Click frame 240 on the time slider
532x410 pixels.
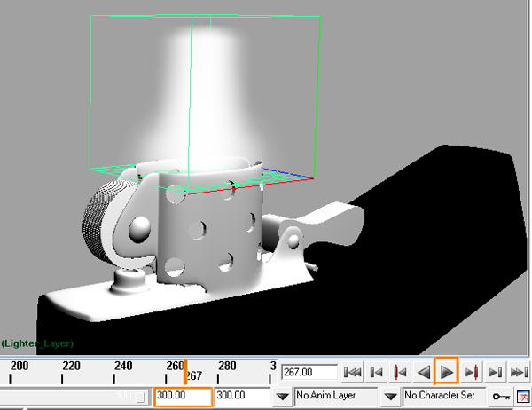tap(114, 373)
